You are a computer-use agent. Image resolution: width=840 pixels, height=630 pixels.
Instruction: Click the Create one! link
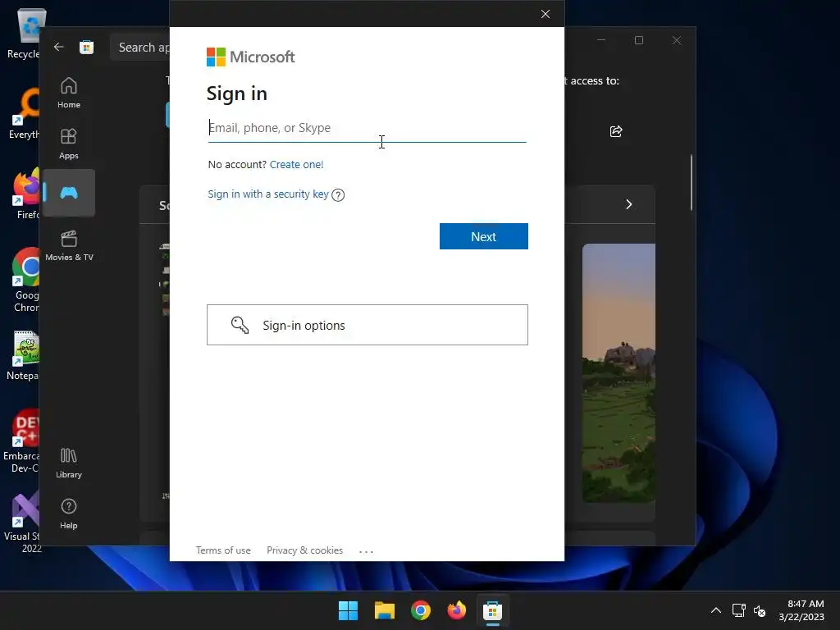coord(296,164)
